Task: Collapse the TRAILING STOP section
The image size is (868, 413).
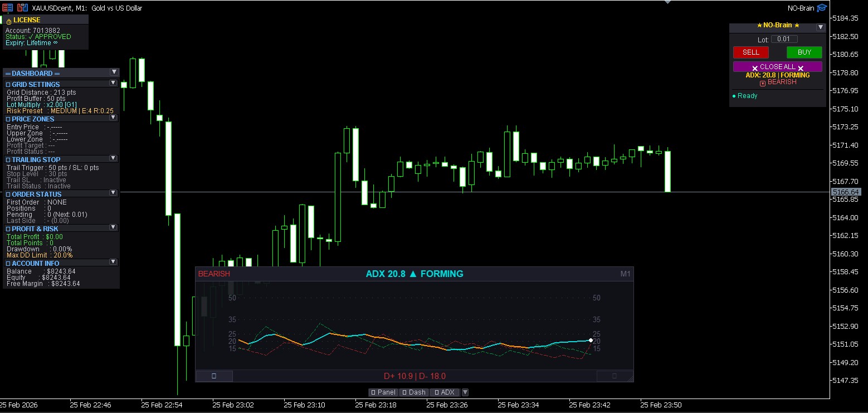Action: tap(113, 159)
